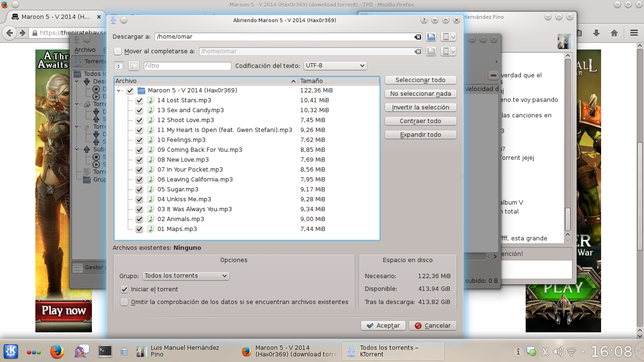Select the 11 My Heart Is Open (feat. Gwen Stefani).mp3 row
The image size is (644, 362).
(247, 130)
